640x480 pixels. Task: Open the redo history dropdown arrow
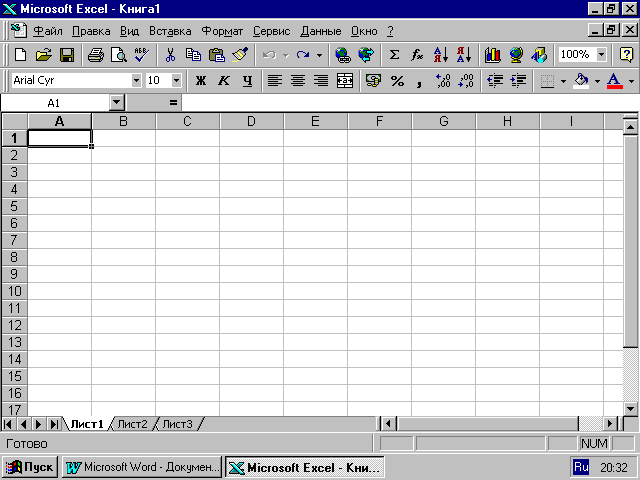pos(320,55)
